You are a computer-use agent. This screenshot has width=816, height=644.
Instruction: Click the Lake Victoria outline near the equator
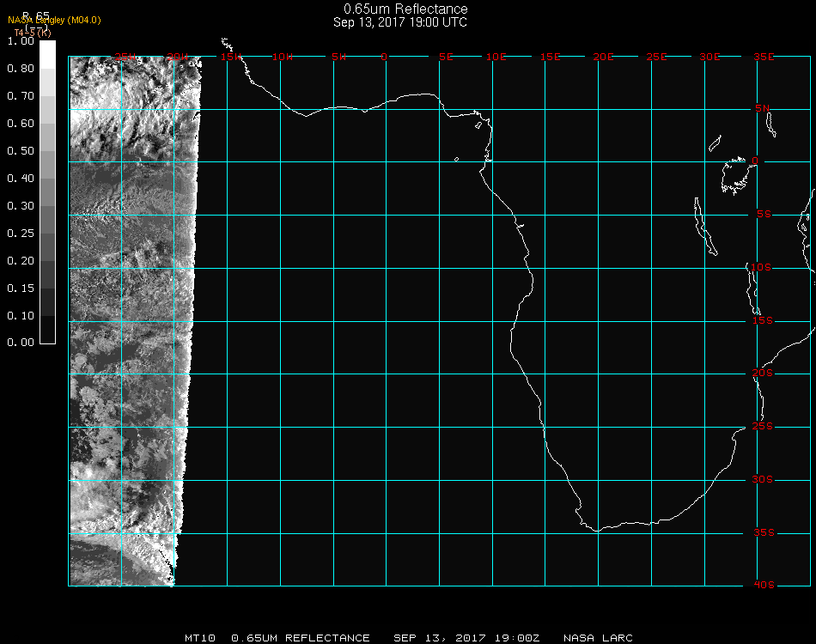pos(734,174)
